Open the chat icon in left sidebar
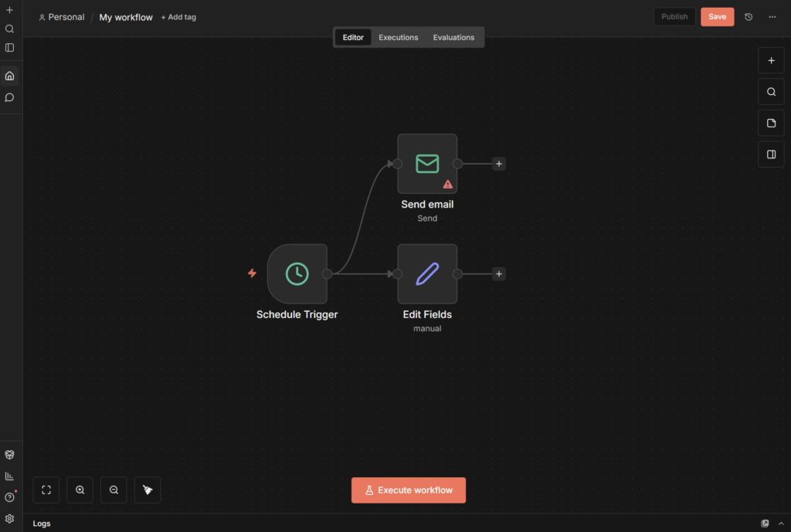The image size is (791, 532). pyautogui.click(x=10, y=97)
